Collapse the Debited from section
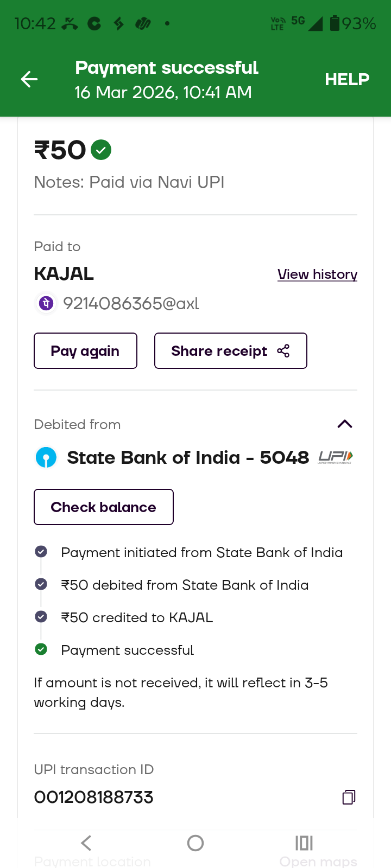 [345, 424]
